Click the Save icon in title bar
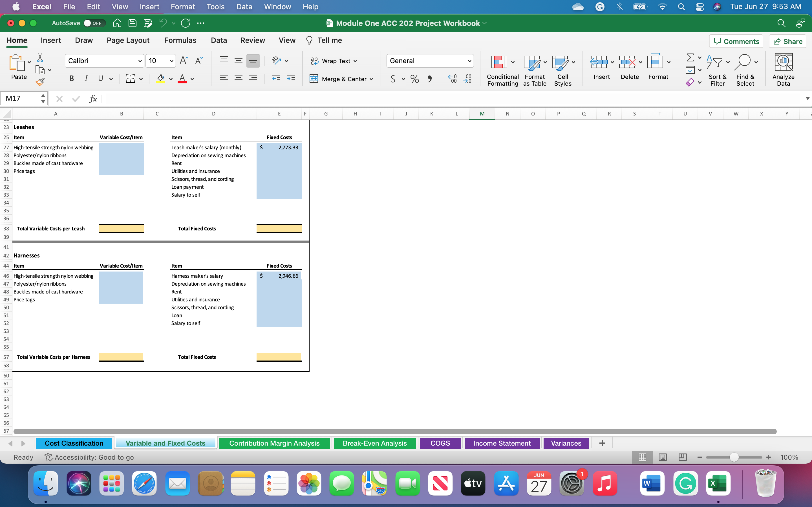This screenshot has height=507, width=812. click(133, 23)
